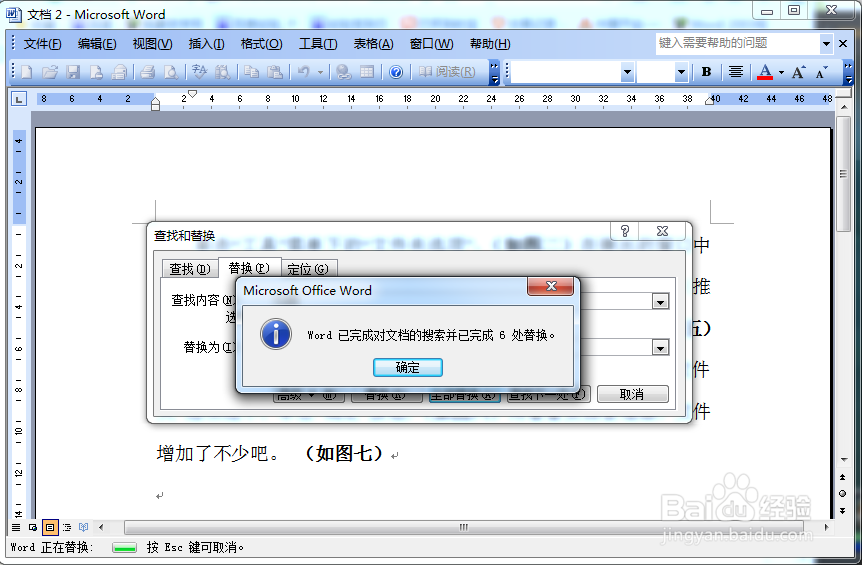Image resolution: width=862 pixels, height=565 pixels.
Task: Toggle Bold formatting
Action: (706, 72)
